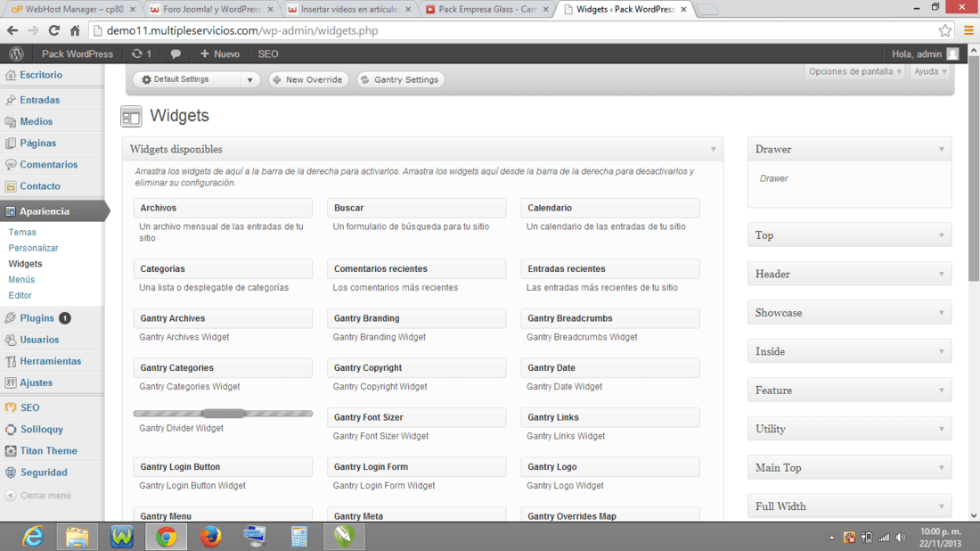Expand Opciones de pantalla panel

(855, 71)
